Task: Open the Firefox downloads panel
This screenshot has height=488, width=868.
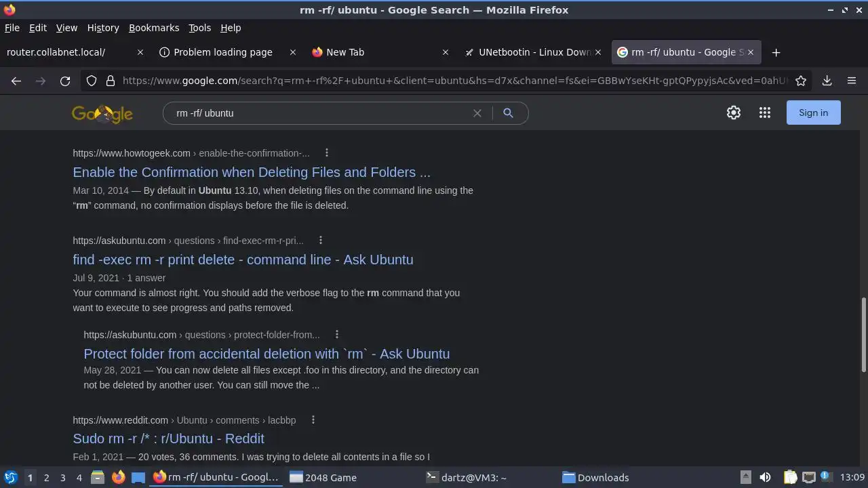Action: coord(827,81)
